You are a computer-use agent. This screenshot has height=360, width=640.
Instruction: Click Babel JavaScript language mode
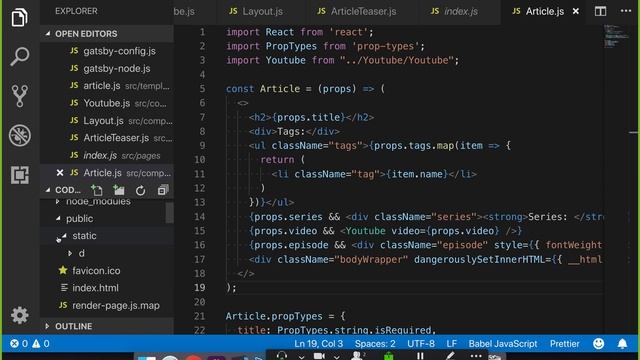click(x=502, y=344)
